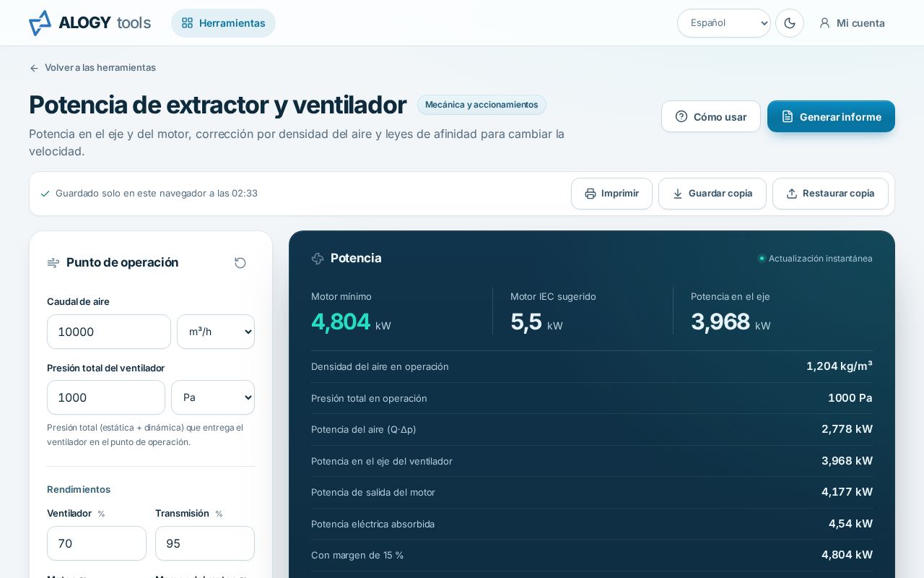Click Guardar copia button

coord(712,194)
